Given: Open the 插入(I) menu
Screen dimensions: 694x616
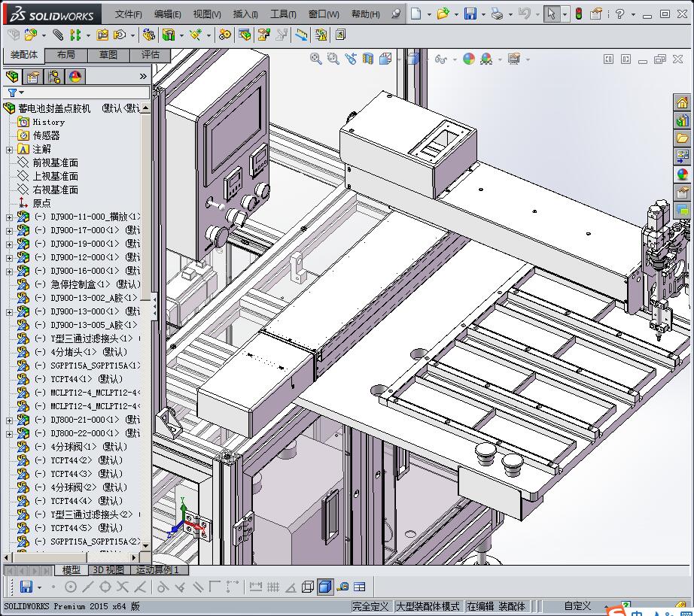Looking at the screenshot, I should click(x=245, y=14).
